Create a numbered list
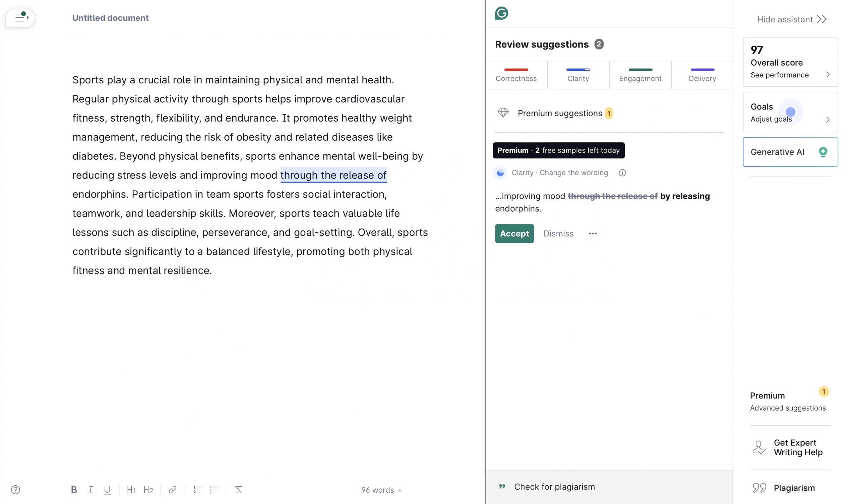 (197, 490)
